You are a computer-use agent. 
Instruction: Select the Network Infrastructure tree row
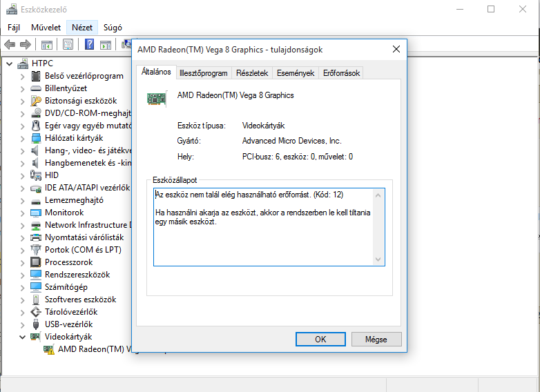81,225
